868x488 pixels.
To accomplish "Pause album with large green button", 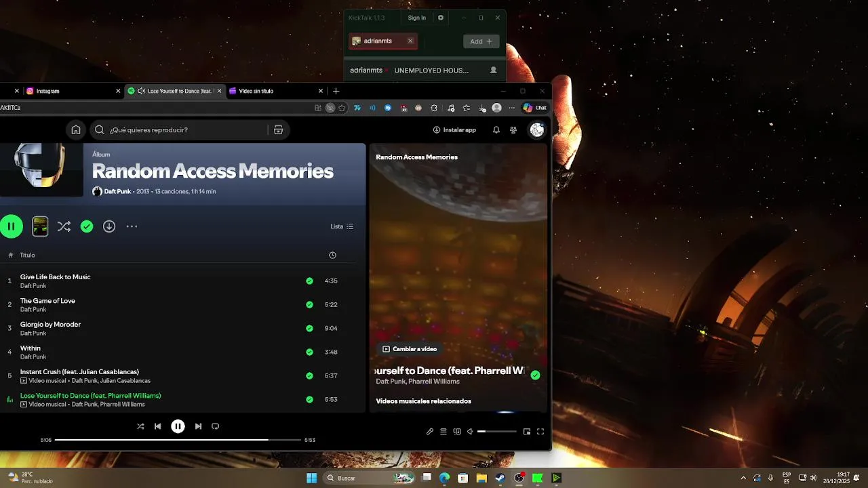I will coord(12,226).
